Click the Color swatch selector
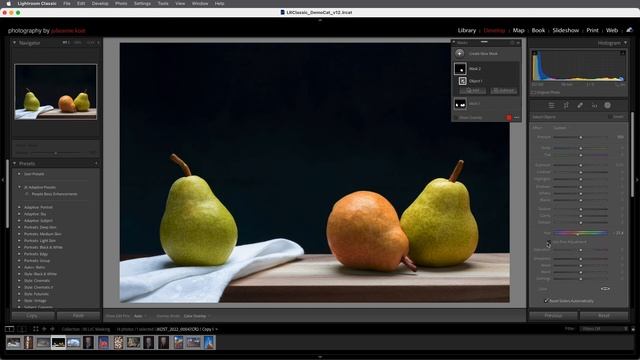The width and height of the screenshot is (640, 360). click(605, 289)
